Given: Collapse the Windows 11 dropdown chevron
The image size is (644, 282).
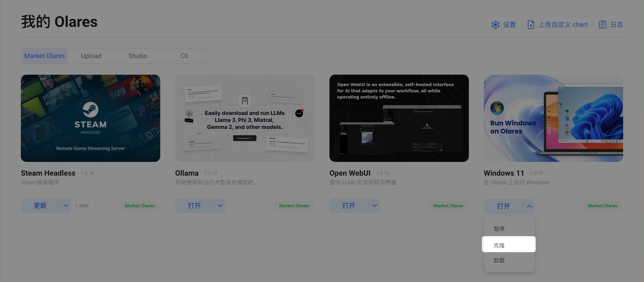Looking at the screenshot, I should (529, 206).
